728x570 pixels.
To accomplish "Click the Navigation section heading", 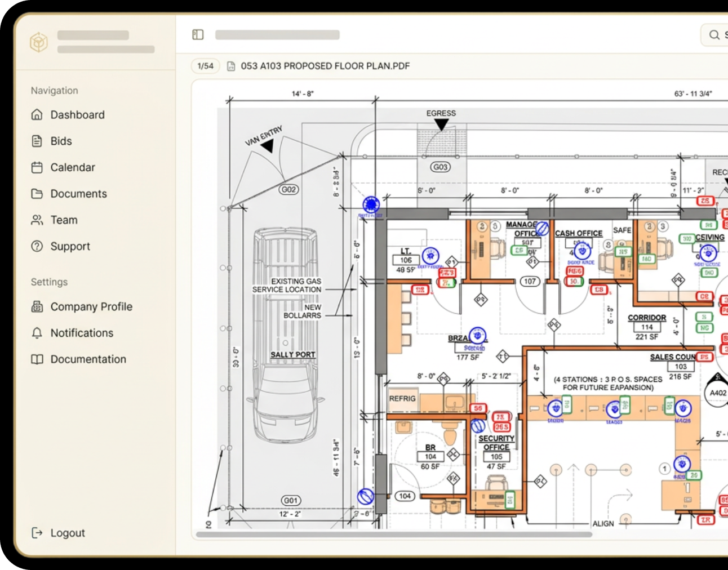I will [x=55, y=91].
